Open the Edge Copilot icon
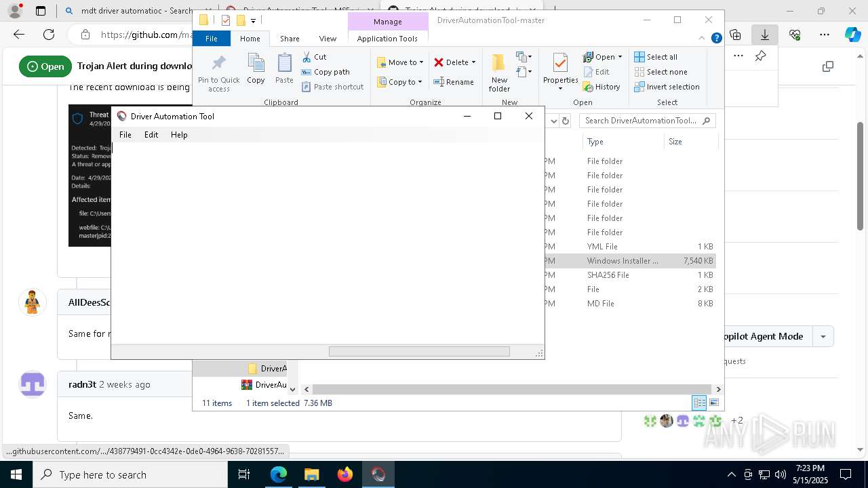Screen dimensions: 868x488 [x=852, y=35]
